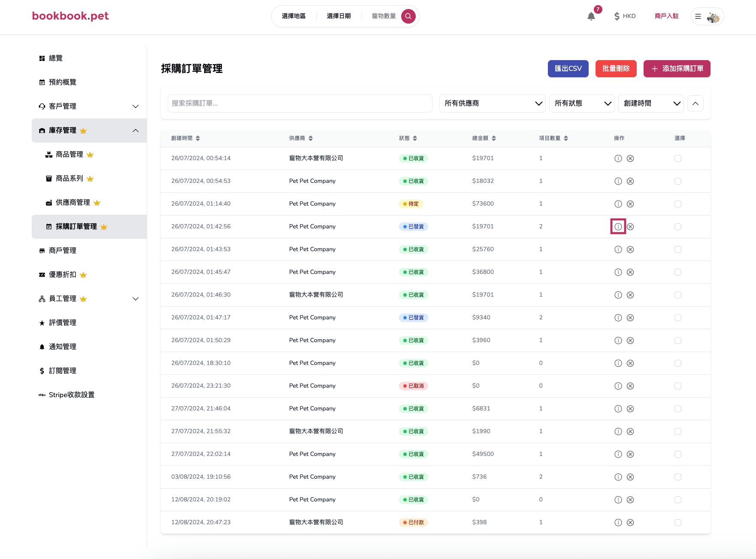Select the checkbox for the $6831 order
This screenshot has height=559, width=756.
tap(678, 409)
